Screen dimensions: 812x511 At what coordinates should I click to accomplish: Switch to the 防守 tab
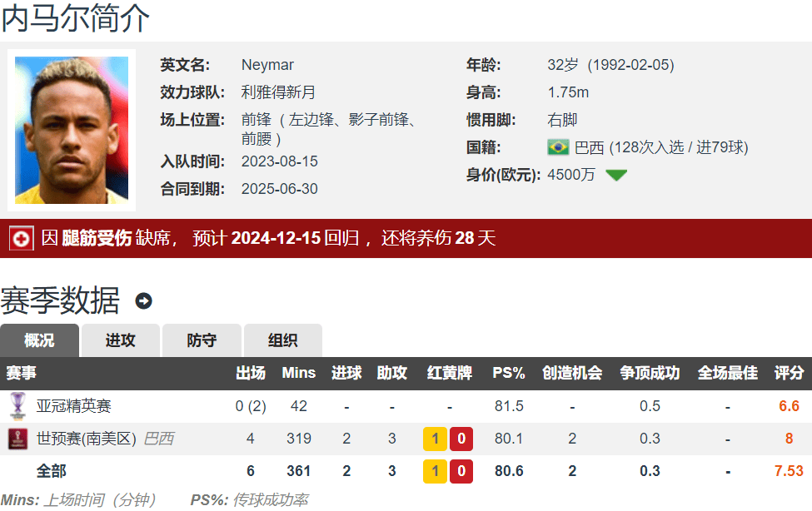(201, 340)
